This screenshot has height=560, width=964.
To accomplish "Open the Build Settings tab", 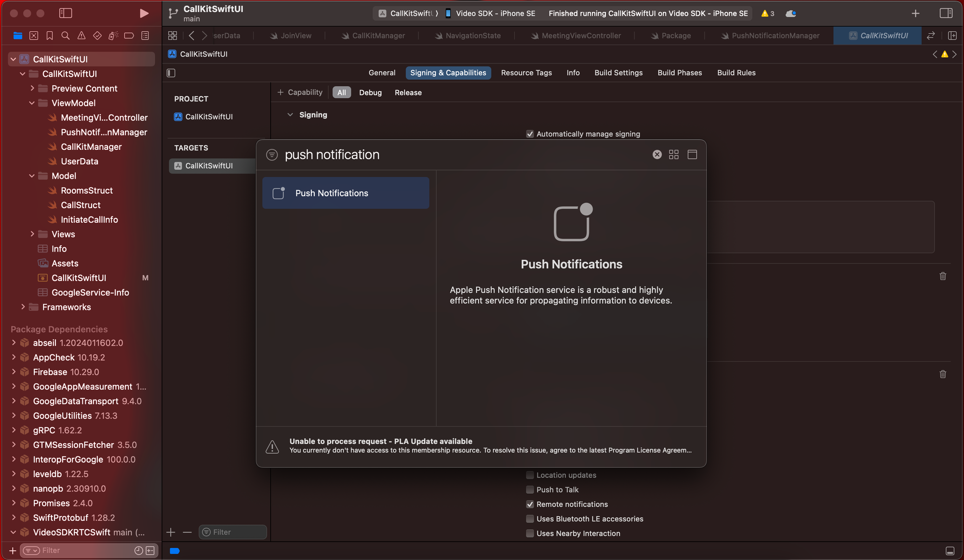I will point(618,73).
